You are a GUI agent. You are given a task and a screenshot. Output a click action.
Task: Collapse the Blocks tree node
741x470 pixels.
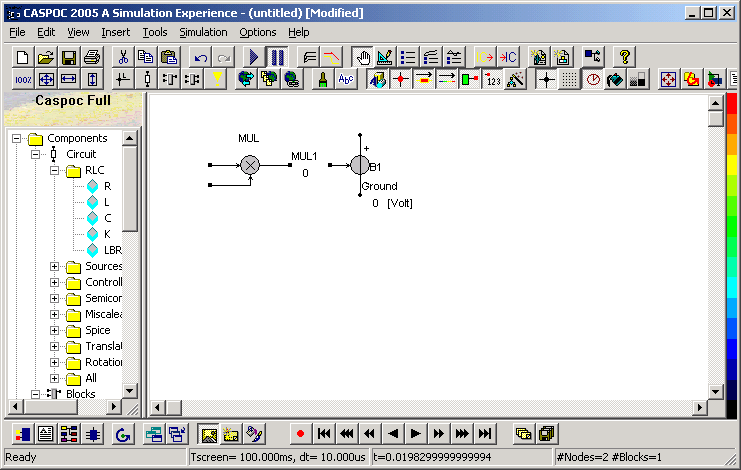(x=35, y=394)
